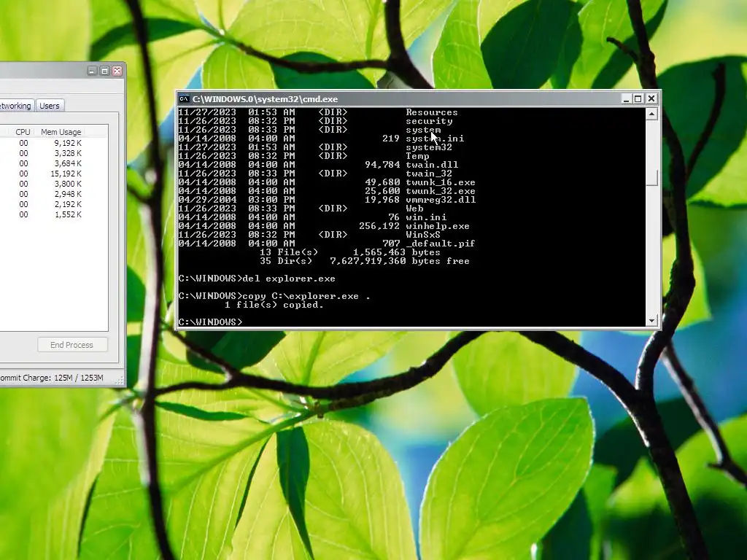747x560 pixels.
Task: Select the process row using 3,684 K
Action: click(54, 163)
